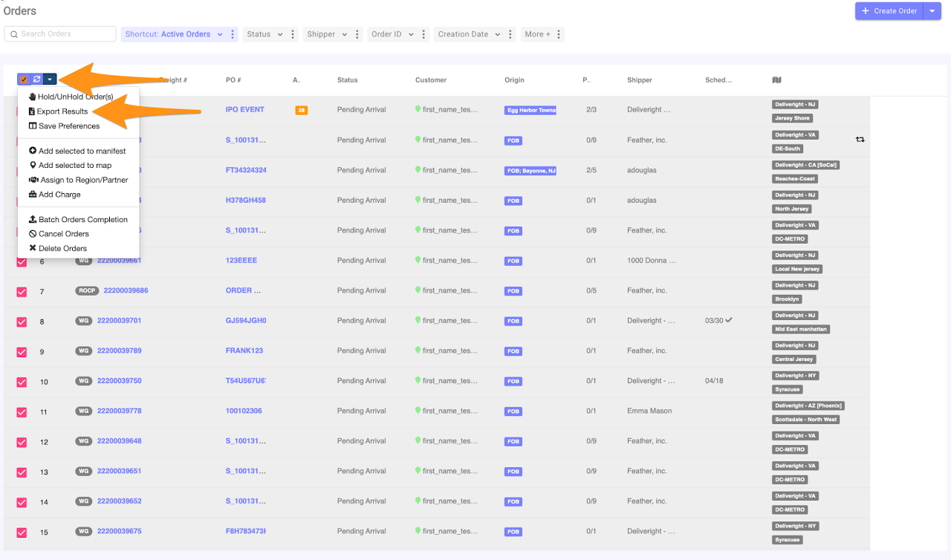The width and height of the screenshot is (951, 560).
Task: Toggle the select-all orders checkbox
Action: [24, 79]
